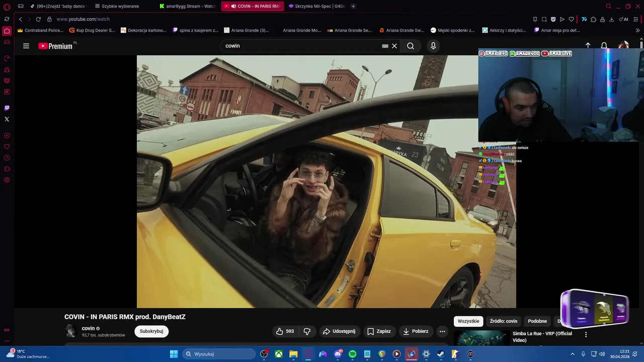Clear the search query with X
644x362 pixels.
click(x=394, y=46)
